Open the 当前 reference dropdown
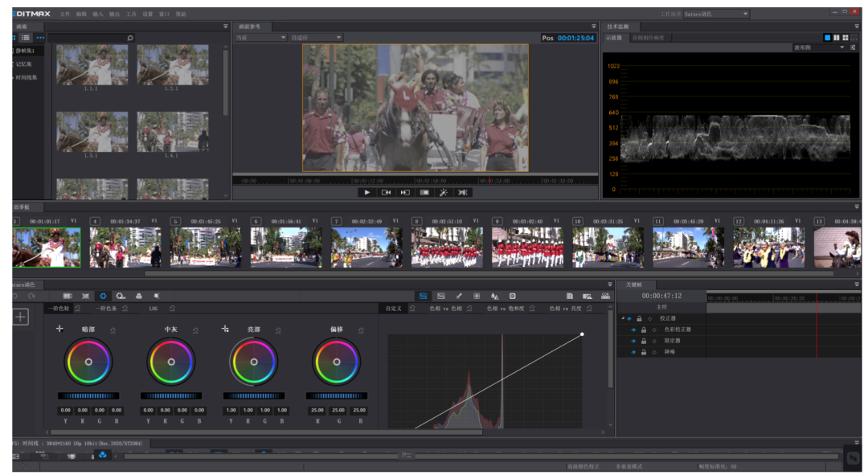Image resolution: width=868 pixels, height=475 pixels. coord(260,38)
